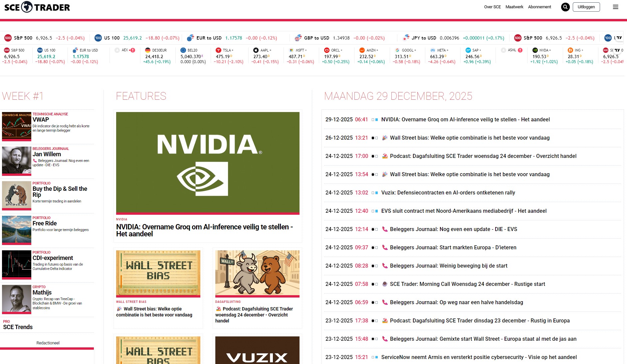The image size is (627, 364).
Task: Click the ASML red warning icon
Action: click(520, 50)
